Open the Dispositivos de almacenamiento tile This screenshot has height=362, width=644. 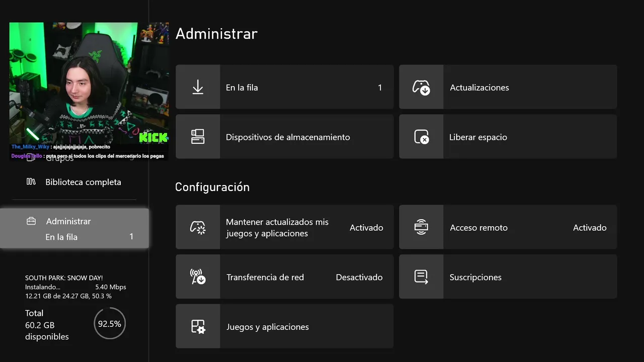(x=288, y=137)
